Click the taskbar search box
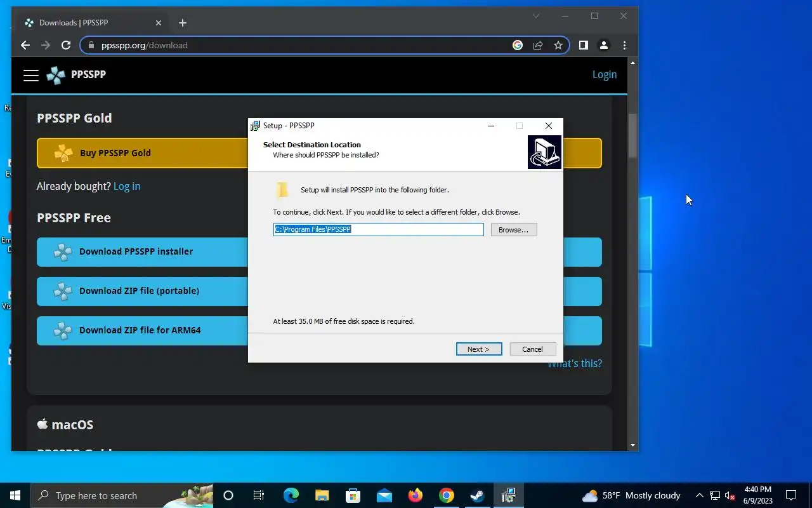This screenshot has width=812, height=508. pos(123,495)
